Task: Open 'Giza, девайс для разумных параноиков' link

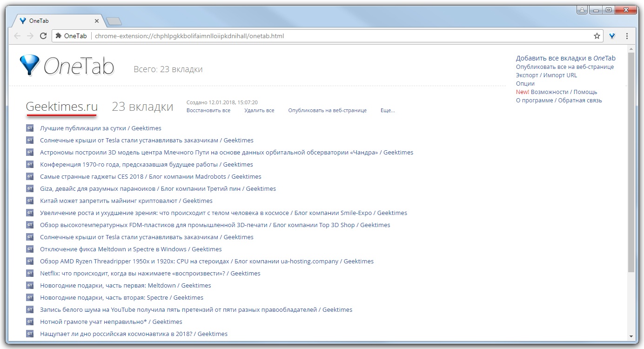Action: point(158,188)
